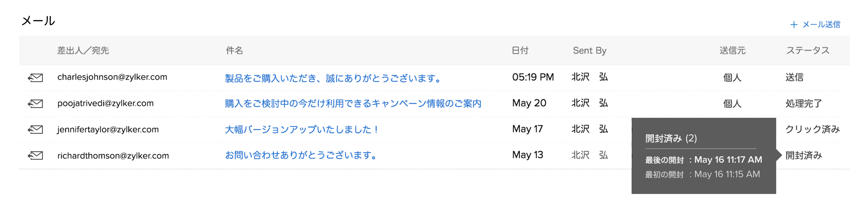Click sent-mail icon beside charlesjohnson@zylker.com
Viewport: 868px width, 212px height.
coord(35,77)
